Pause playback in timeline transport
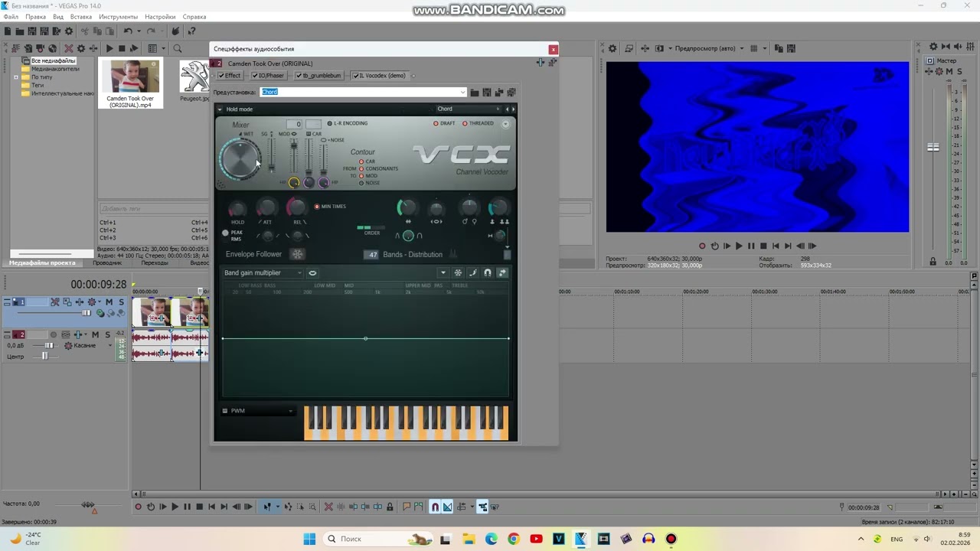The image size is (980, 551). tap(187, 507)
